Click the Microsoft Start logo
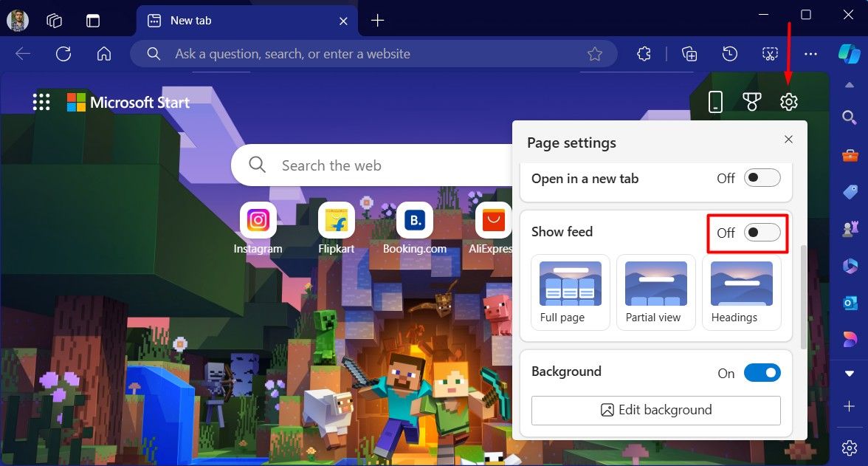The width and height of the screenshot is (868, 466). click(x=128, y=102)
